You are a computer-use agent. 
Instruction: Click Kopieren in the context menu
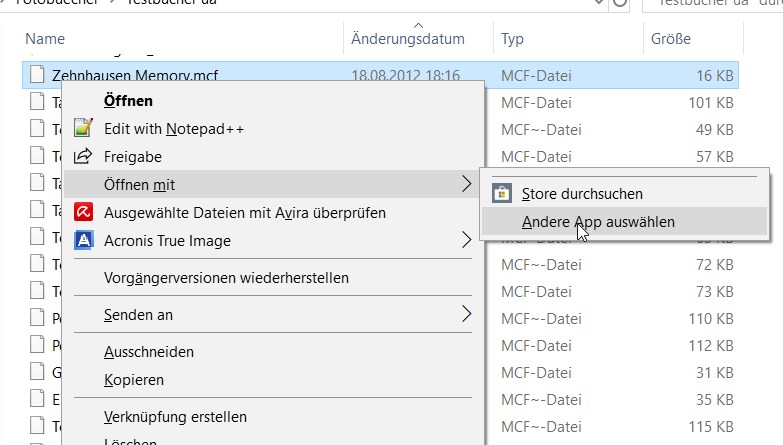[134, 380]
